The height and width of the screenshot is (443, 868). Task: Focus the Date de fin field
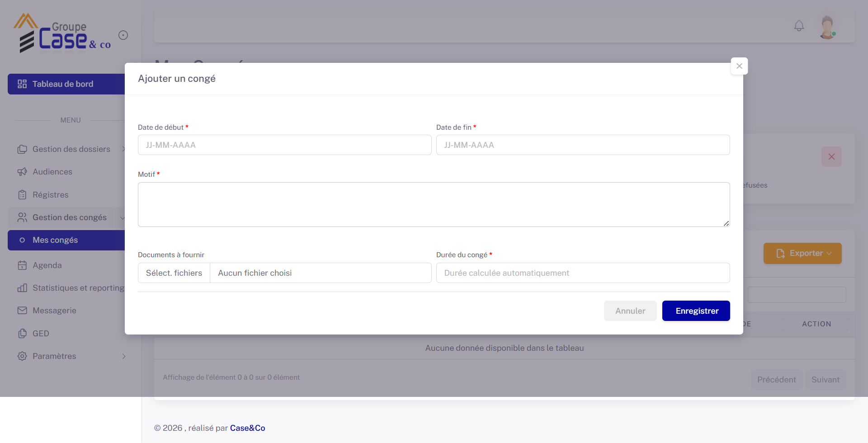pos(583,145)
